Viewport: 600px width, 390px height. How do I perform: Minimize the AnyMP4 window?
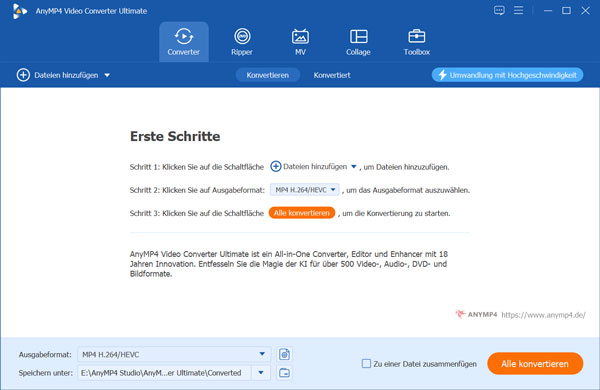point(548,11)
